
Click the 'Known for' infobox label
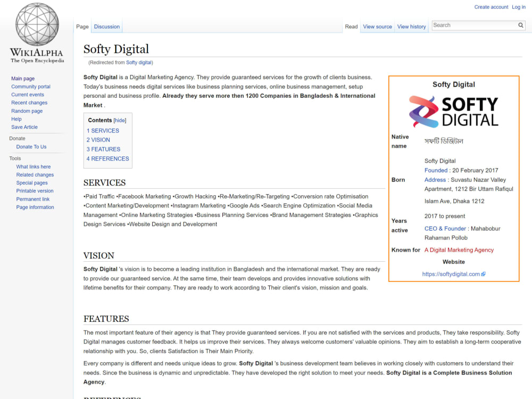[x=406, y=250]
